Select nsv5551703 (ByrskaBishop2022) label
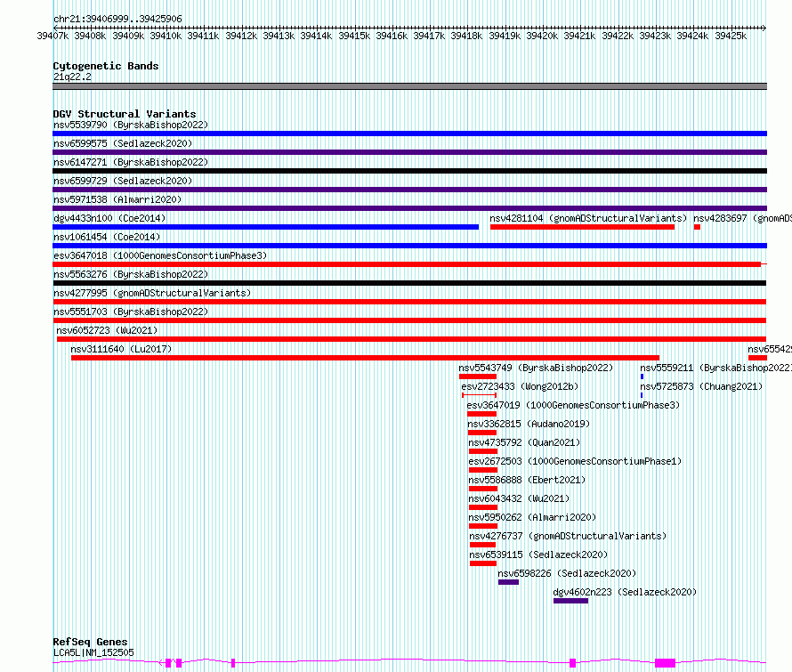Viewport: 792px width, 672px height. [x=131, y=312]
